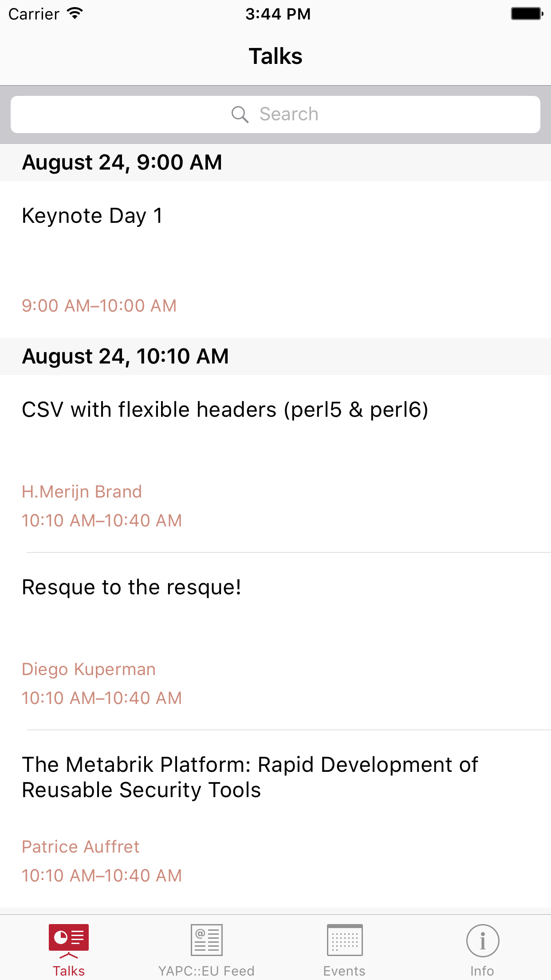The height and width of the screenshot is (980, 551).
Task: Tap speaker name H.Merijn Brand
Action: pos(82,492)
